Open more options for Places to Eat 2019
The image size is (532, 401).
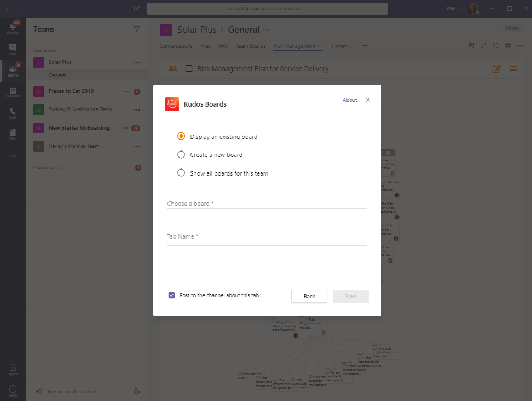[x=127, y=91]
